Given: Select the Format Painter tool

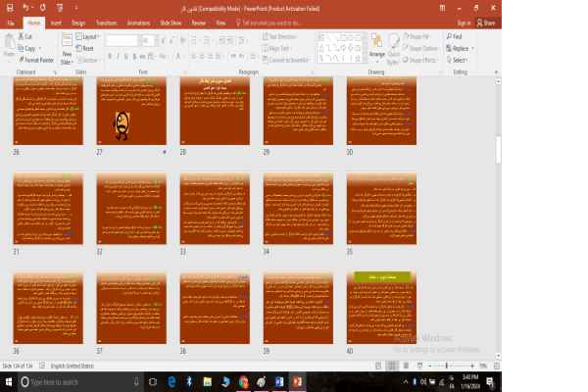Looking at the screenshot, I should 37,60.
